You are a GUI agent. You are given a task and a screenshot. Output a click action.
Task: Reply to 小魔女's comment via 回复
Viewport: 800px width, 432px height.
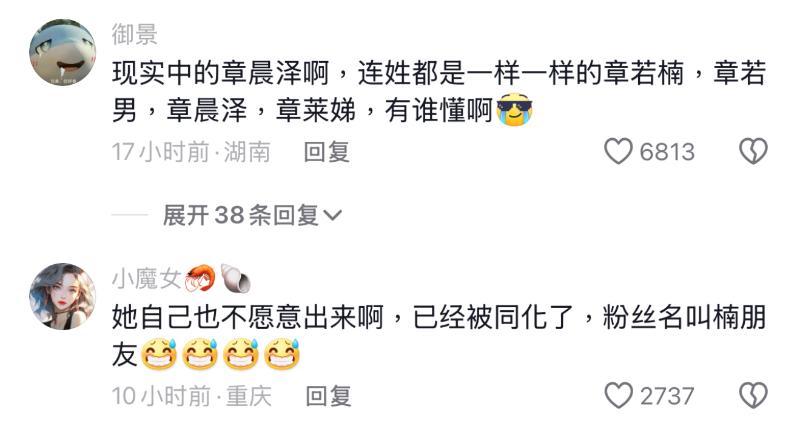[x=329, y=396]
